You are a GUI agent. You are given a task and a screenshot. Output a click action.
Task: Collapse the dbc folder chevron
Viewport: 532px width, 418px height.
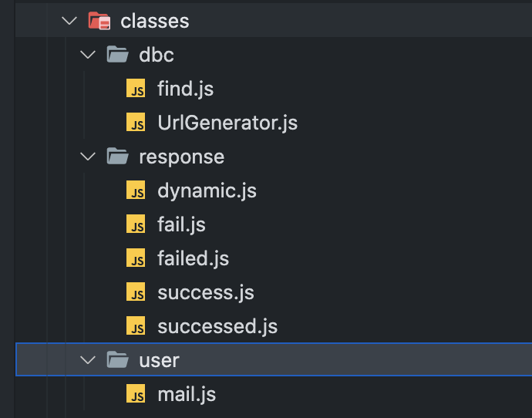89,55
